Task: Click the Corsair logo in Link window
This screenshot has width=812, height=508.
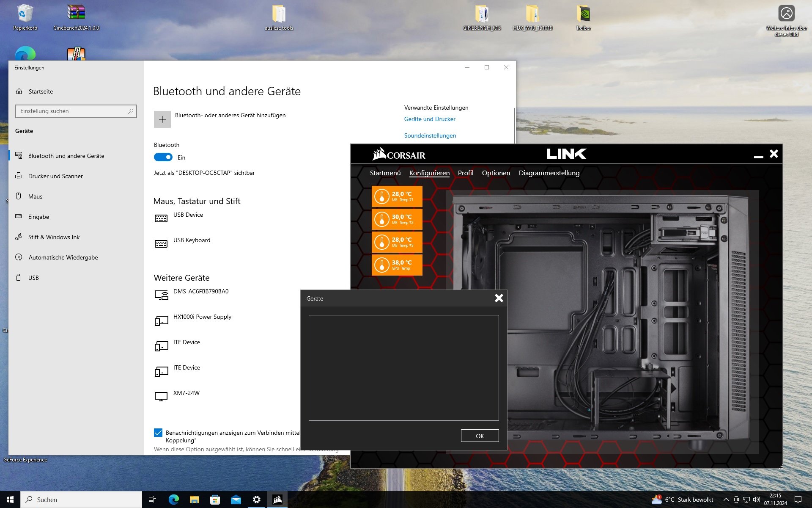Action: [399, 154]
